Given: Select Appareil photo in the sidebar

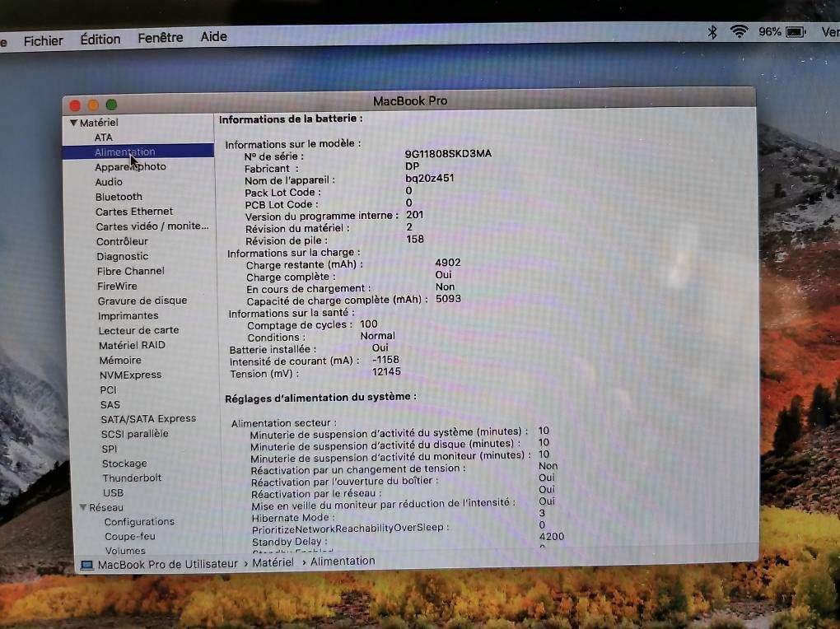Looking at the screenshot, I should pyautogui.click(x=130, y=166).
